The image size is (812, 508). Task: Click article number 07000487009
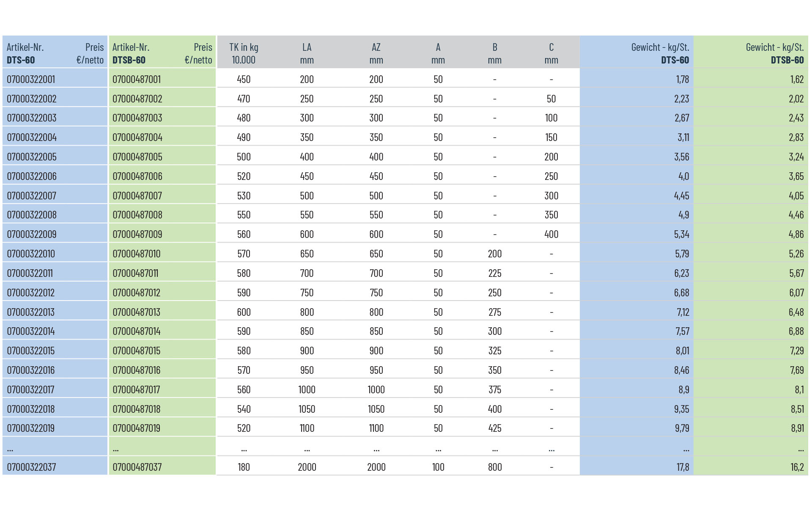[137, 234]
